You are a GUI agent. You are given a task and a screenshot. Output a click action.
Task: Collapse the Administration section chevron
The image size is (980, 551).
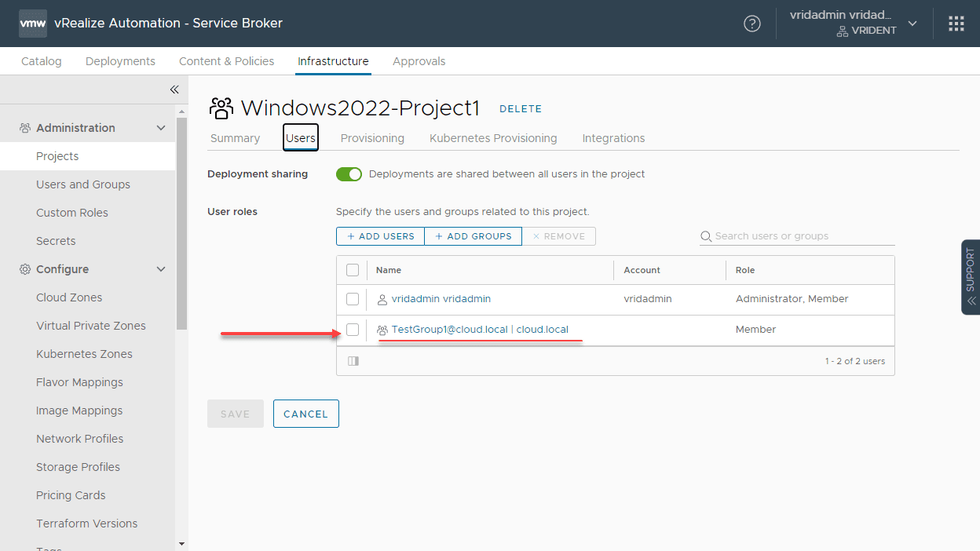161,128
